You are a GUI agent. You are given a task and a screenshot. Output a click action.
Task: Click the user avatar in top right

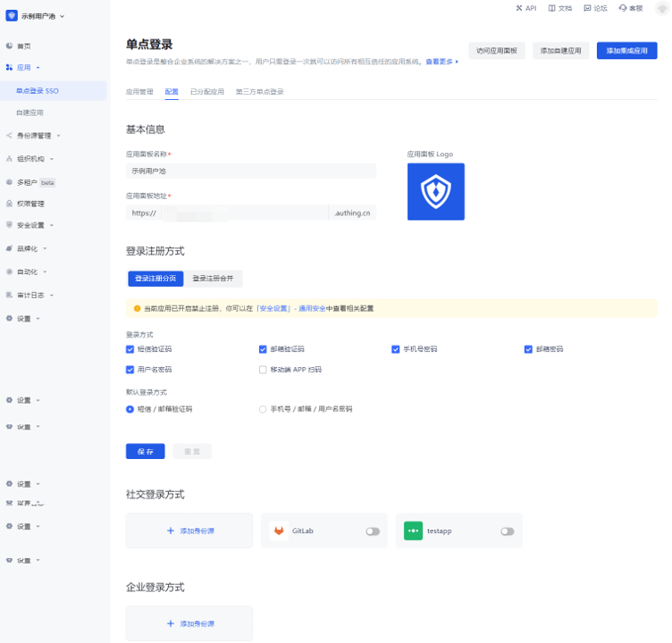coord(659,8)
